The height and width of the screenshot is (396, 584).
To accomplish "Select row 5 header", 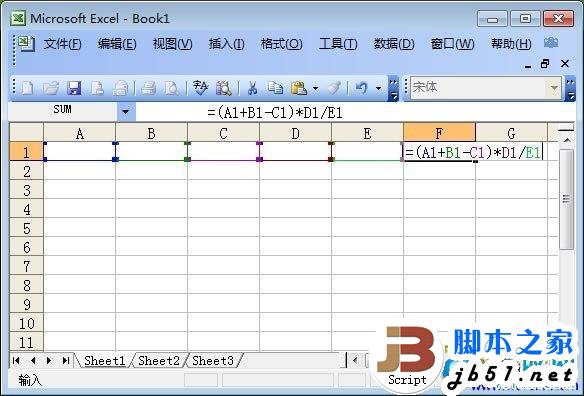I will click(x=26, y=228).
